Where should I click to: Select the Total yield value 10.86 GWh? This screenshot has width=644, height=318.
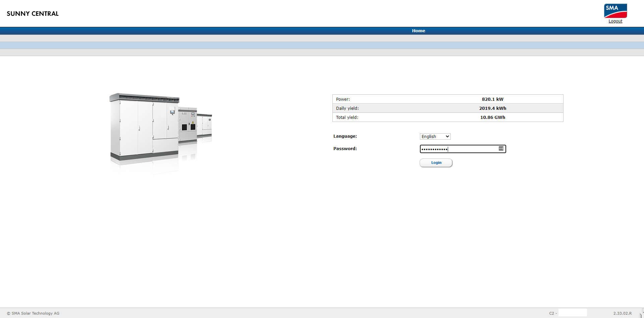[493, 117]
